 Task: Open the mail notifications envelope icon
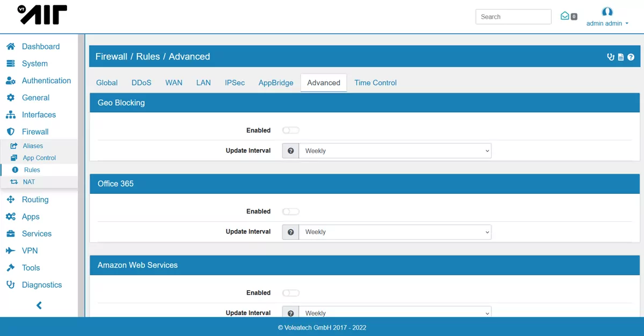pos(565,16)
